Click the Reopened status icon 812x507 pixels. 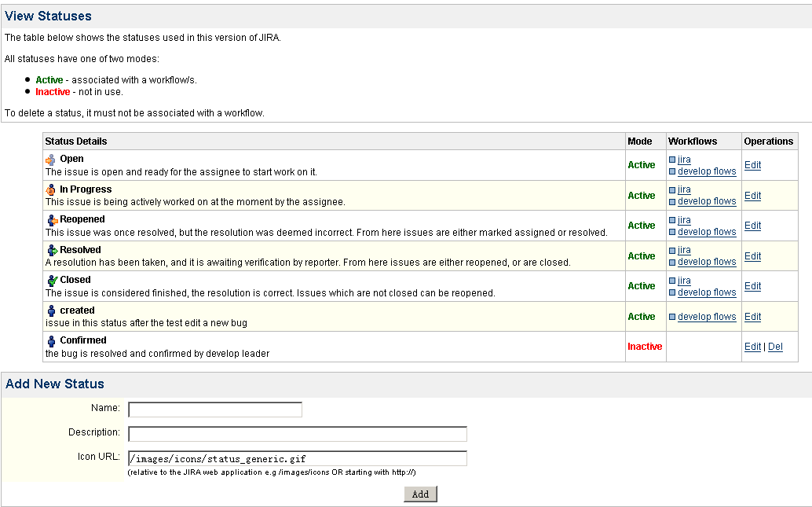click(x=51, y=220)
